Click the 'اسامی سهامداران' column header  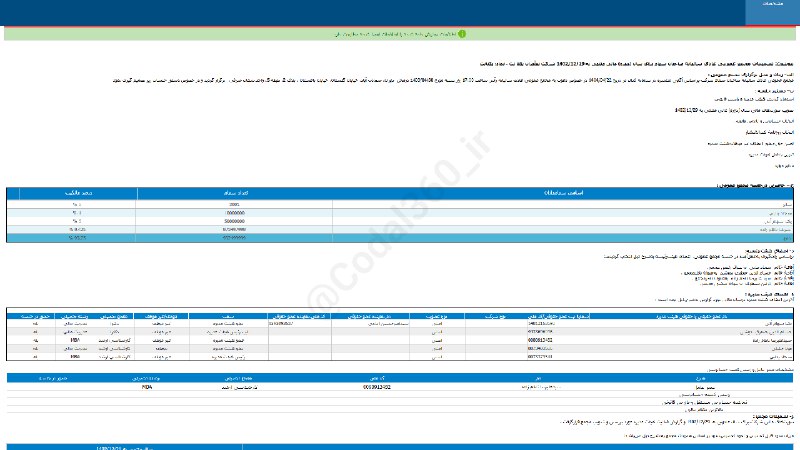tap(563, 193)
